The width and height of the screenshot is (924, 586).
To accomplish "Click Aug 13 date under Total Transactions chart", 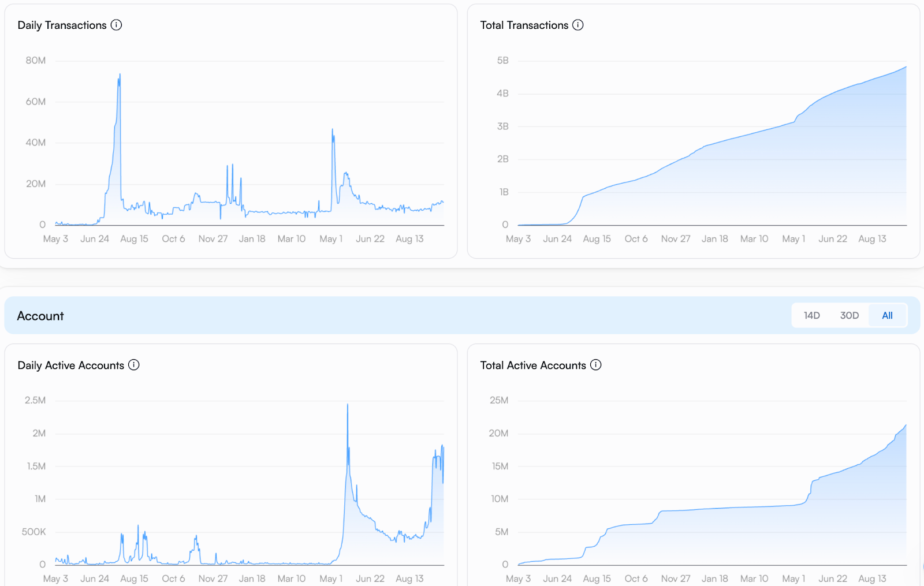I will pyautogui.click(x=872, y=239).
